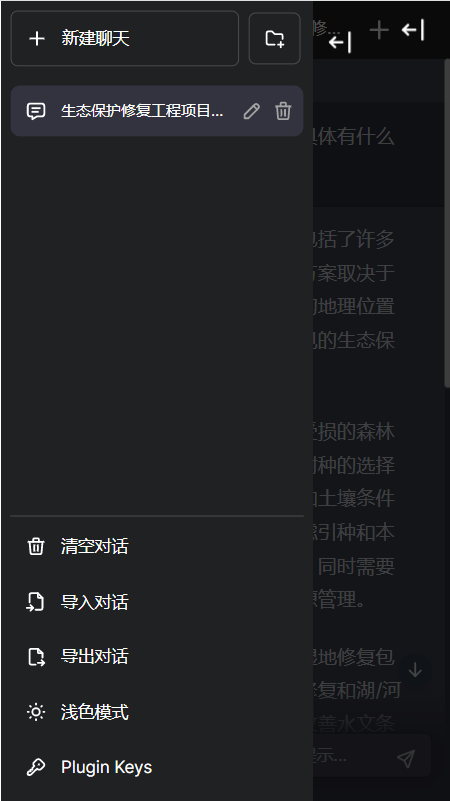The image size is (450, 801).
Task: Click the plus icon in top bar
Action: click(380, 30)
